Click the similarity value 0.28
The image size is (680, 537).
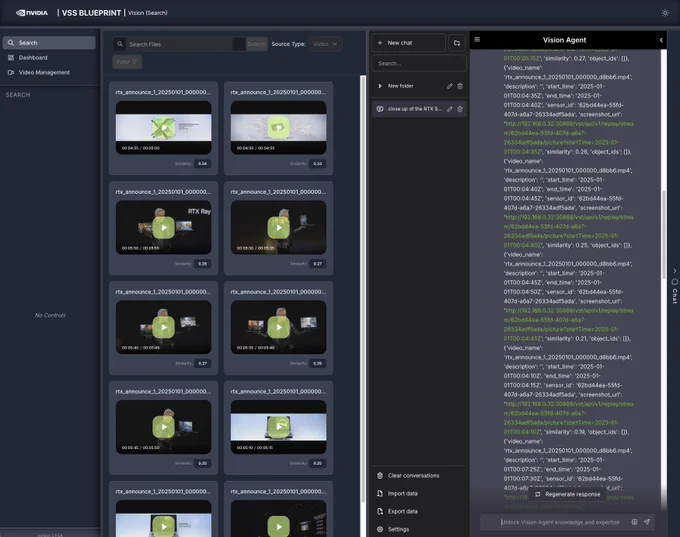(x=202, y=263)
